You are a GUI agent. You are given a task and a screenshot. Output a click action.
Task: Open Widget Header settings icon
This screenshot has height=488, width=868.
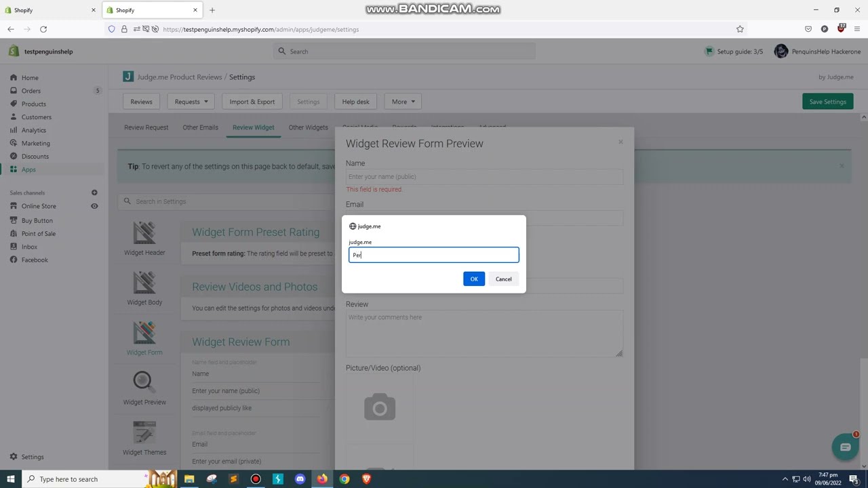click(x=144, y=233)
